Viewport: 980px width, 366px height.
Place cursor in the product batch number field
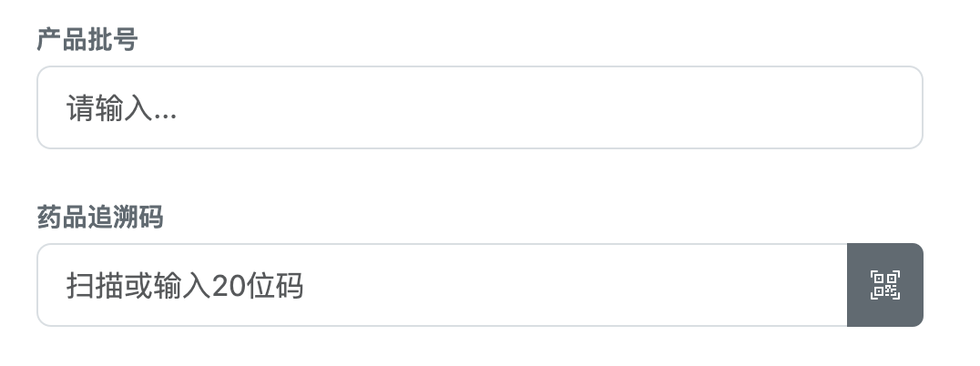coord(479,107)
